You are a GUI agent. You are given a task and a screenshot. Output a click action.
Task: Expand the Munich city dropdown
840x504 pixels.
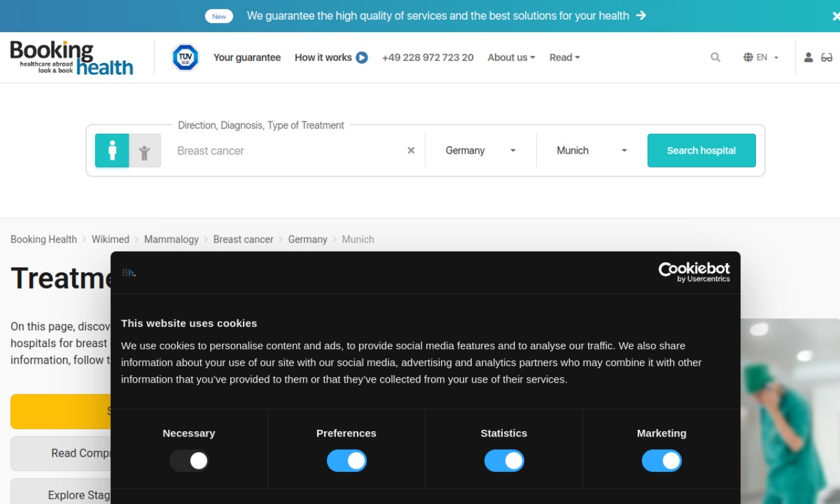(x=592, y=150)
